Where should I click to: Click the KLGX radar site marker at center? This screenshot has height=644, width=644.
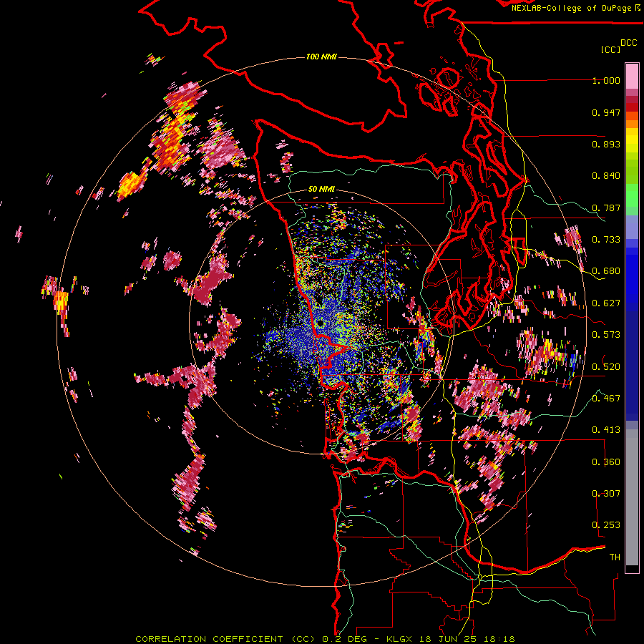tap(320, 323)
